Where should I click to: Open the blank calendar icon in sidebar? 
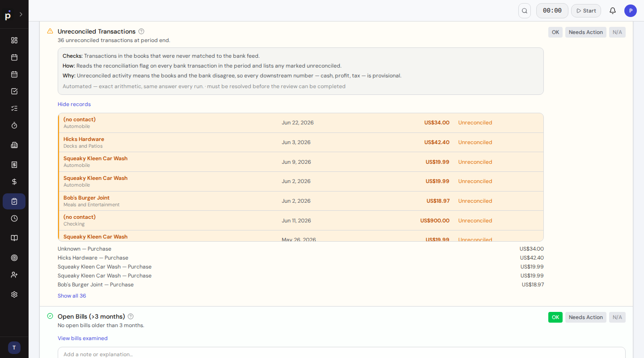point(14,57)
